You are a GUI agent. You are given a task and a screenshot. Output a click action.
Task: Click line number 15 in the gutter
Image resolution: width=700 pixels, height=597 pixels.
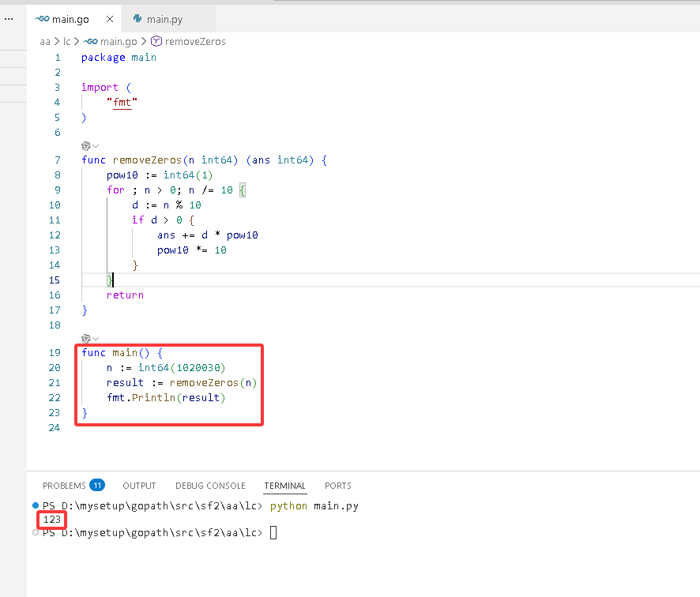point(55,280)
